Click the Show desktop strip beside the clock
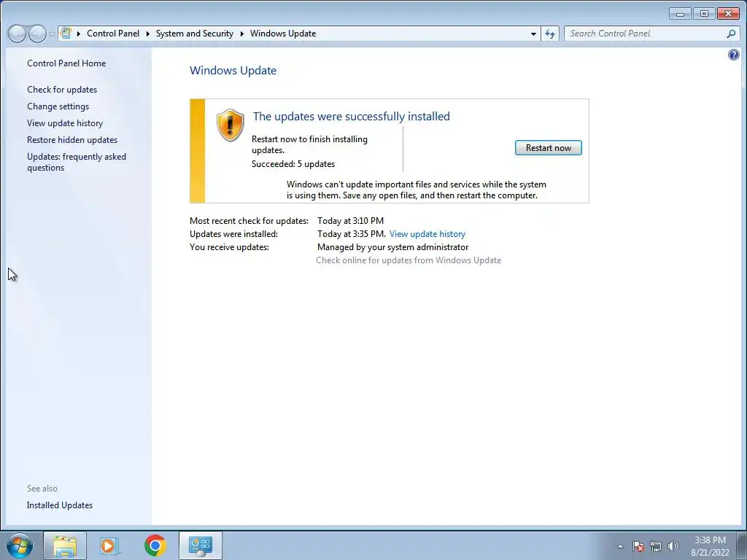The image size is (747, 560). click(743, 545)
